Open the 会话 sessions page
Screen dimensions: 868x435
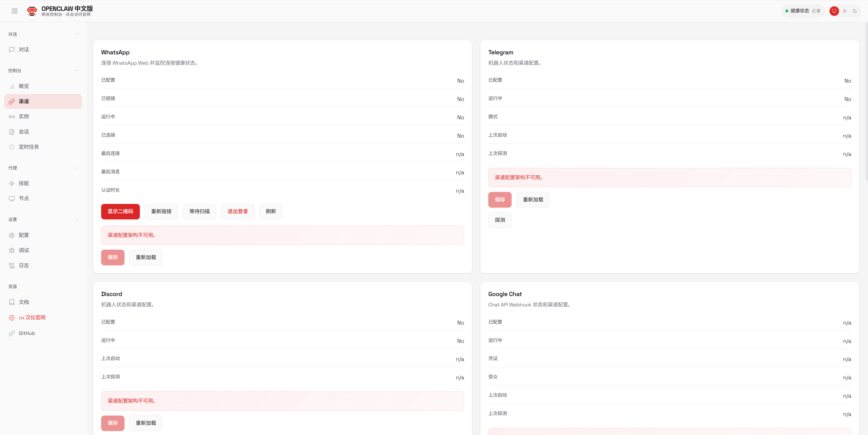point(24,131)
